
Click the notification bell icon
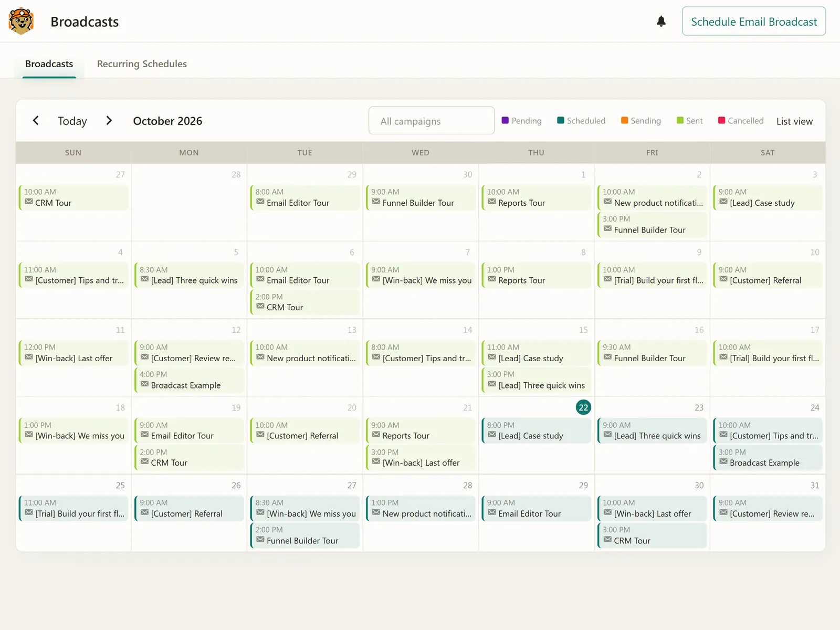661,21
